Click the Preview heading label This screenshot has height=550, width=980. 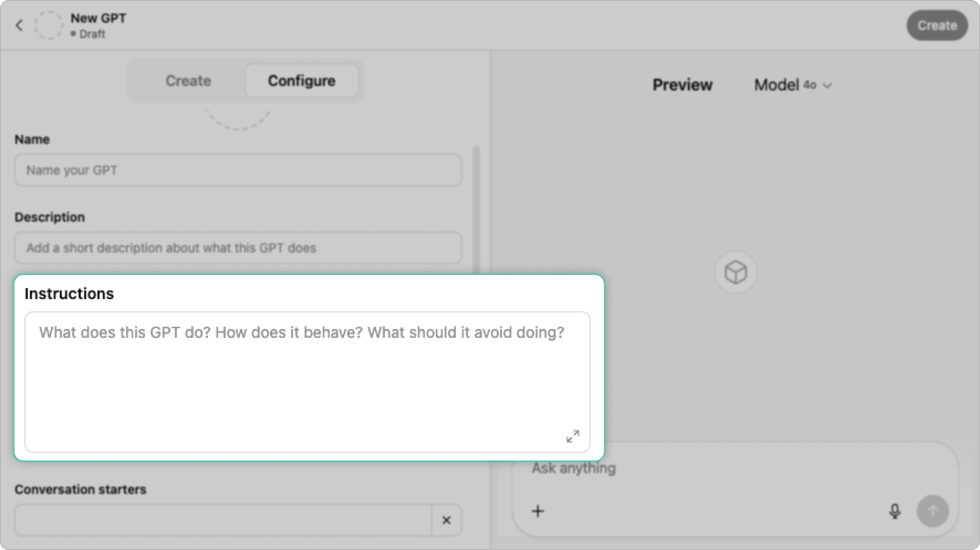[x=683, y=85]
